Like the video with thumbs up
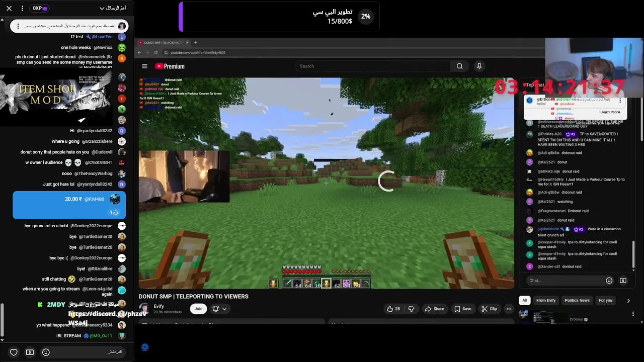Image resolution: width=644 pixels, height=362 pixels. tap(393, 309)
